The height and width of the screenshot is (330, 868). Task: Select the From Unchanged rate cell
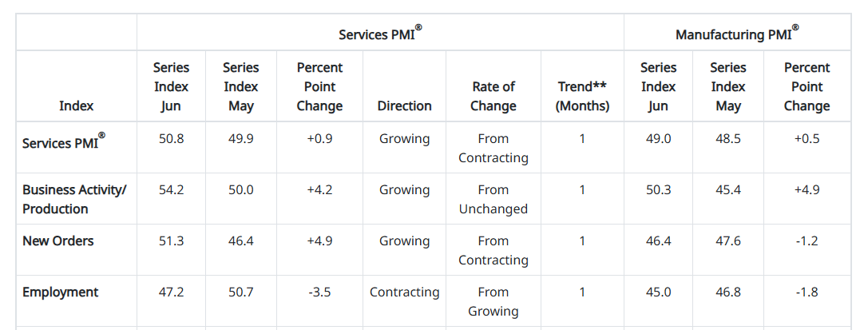point(493,199)
